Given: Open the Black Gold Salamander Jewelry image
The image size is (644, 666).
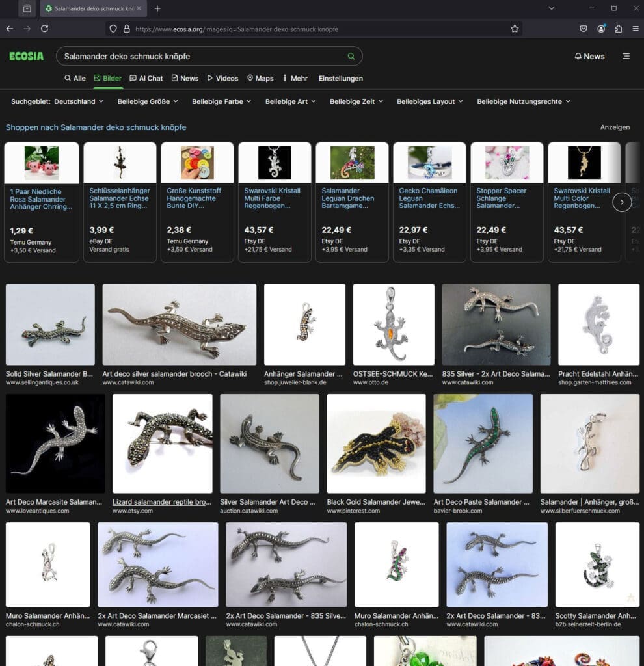Looking at the screenshot, I should 377,444.
